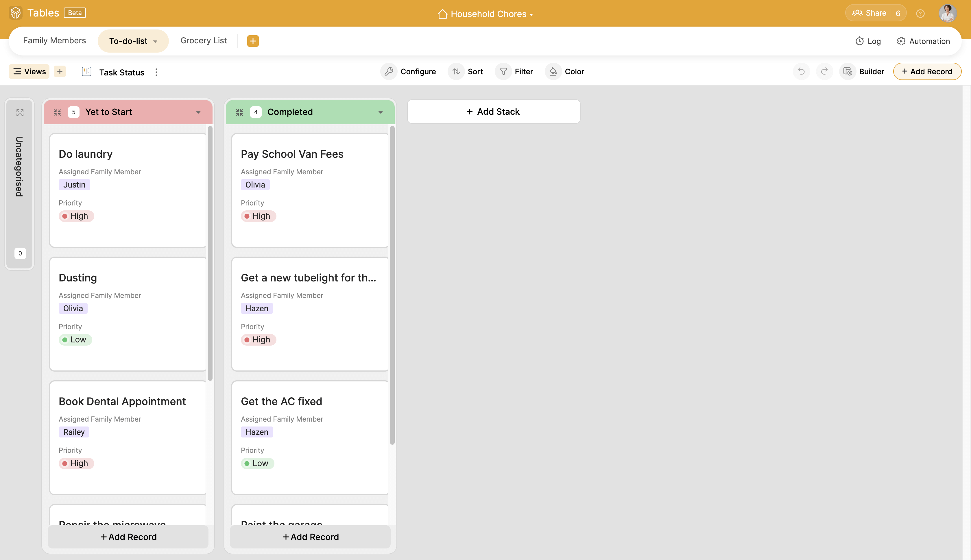Screen dimensions: 971x560
Task: Click the Tables logo icon
Action: click(16, 13)
